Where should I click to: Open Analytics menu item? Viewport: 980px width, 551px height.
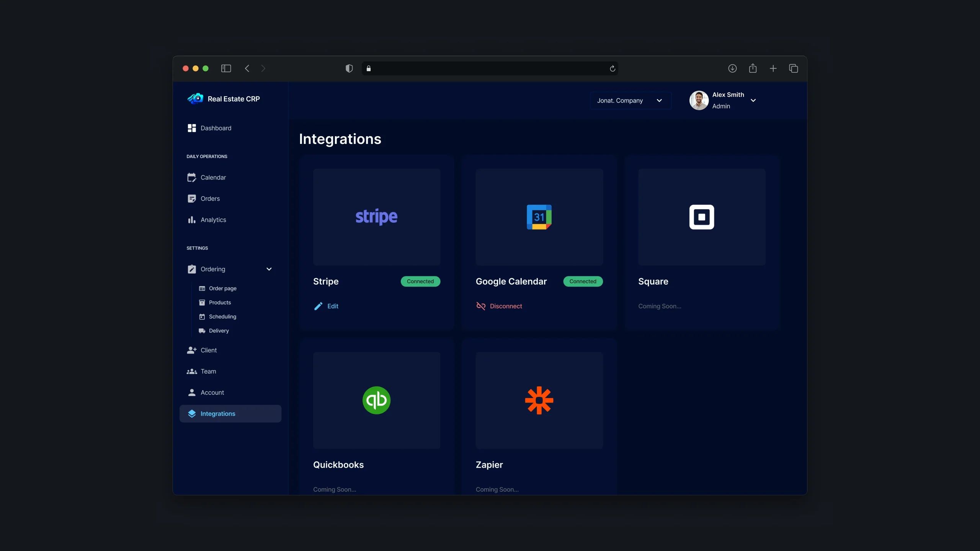pyautogui.click(x=230, y=220)
